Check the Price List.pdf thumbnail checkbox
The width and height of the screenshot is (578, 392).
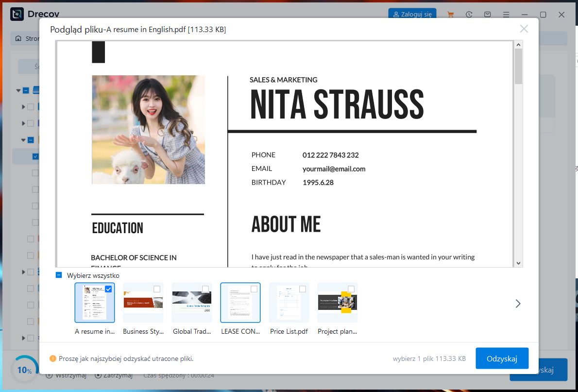(303, 289)
